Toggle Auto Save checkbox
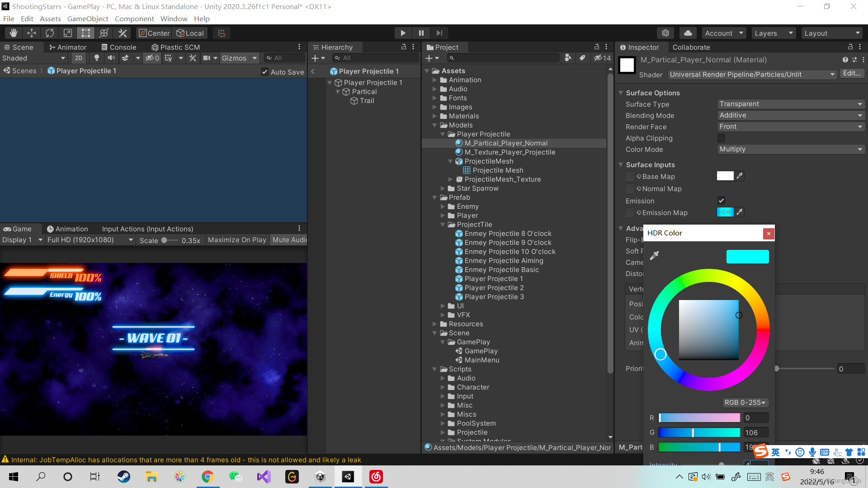This screenshot has width=868, height=488. coord(264,72)
